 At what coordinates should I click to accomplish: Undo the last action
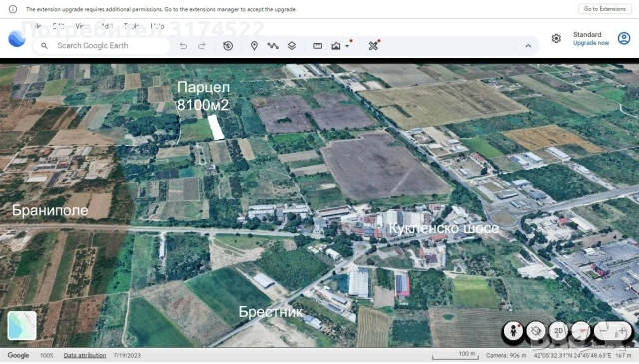(x=183, y=46)
